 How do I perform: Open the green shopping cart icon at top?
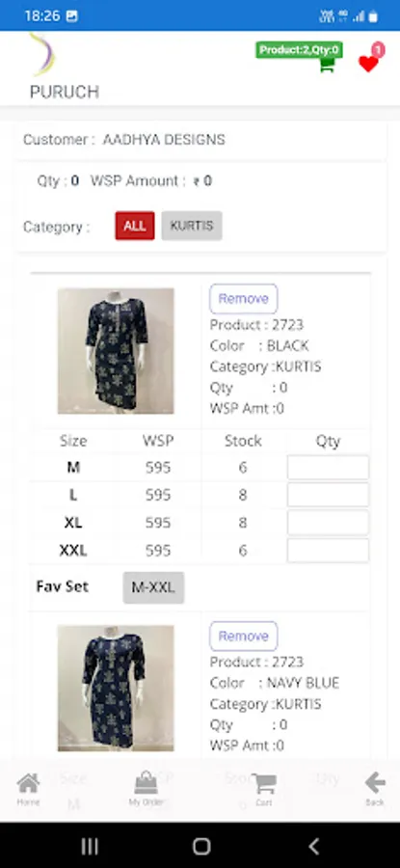coord(327,65)
